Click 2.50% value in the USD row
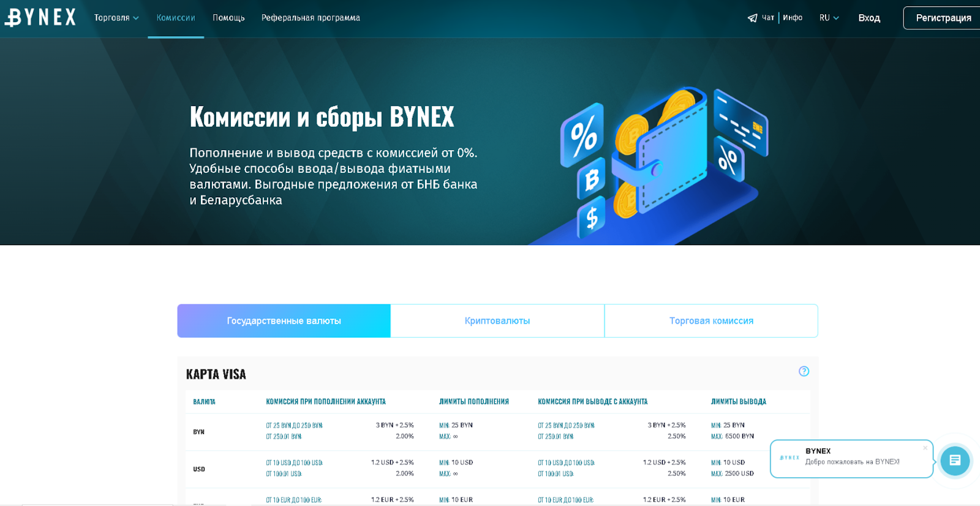Screen dimensions: 980x506 (x=677, y=474)
